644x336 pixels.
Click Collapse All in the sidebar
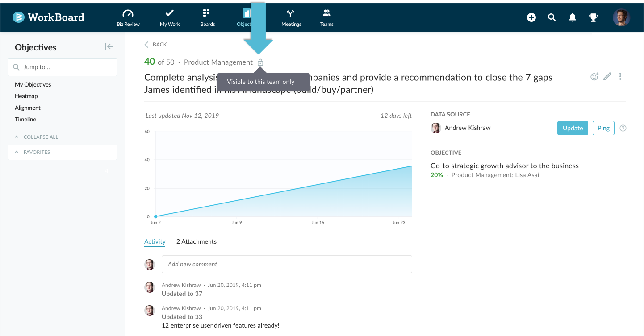37,137
